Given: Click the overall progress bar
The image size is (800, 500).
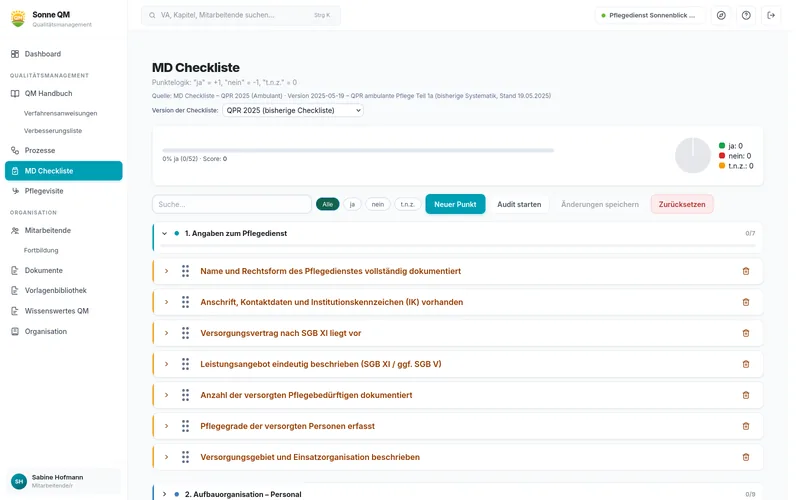Looking at the screenshot, I should coord(358,151).
